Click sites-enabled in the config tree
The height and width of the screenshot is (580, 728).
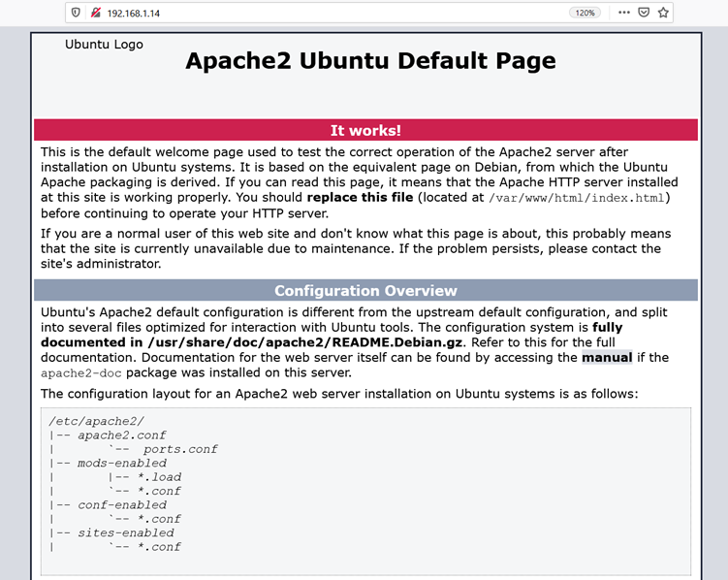coord(126,532)
